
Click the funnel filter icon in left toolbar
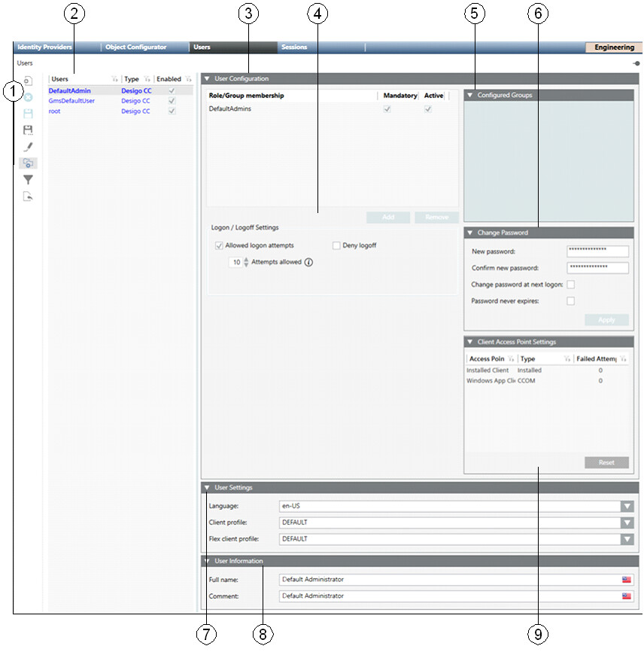28,180
